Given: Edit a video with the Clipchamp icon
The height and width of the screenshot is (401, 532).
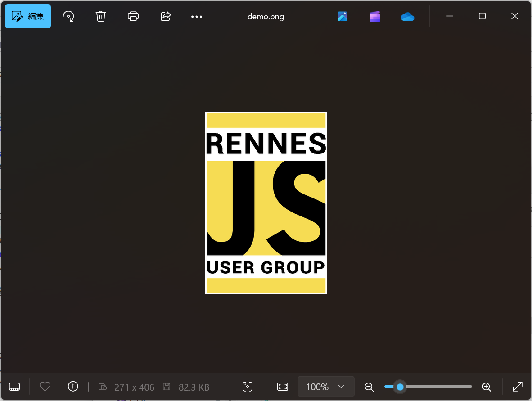Looking at the screenshot, I should pyautogui.click(x=374, y=16).
